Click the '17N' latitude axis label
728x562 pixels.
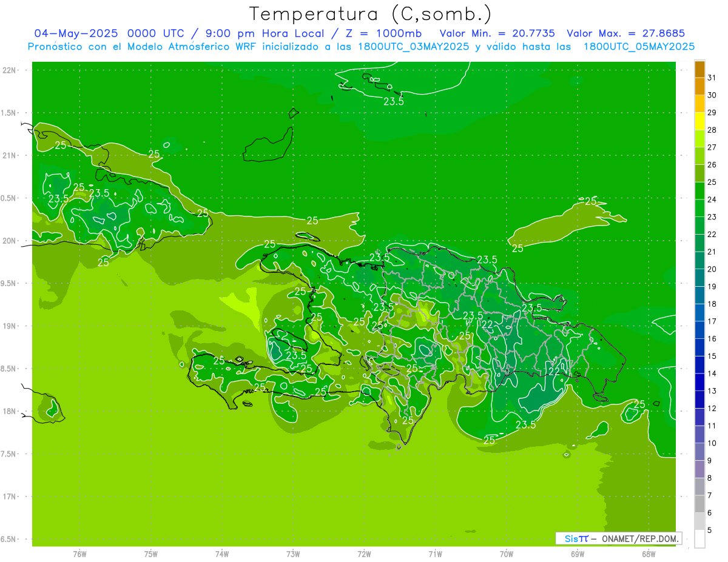[10, 497]
